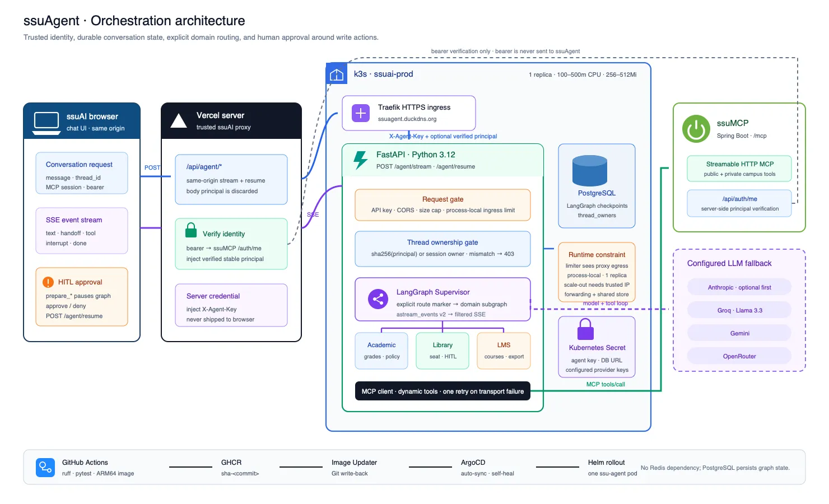Viewport: 829px width, 504px height.
Task: Click the ssuMCP green power icon
Action: (x=696, y=129)
